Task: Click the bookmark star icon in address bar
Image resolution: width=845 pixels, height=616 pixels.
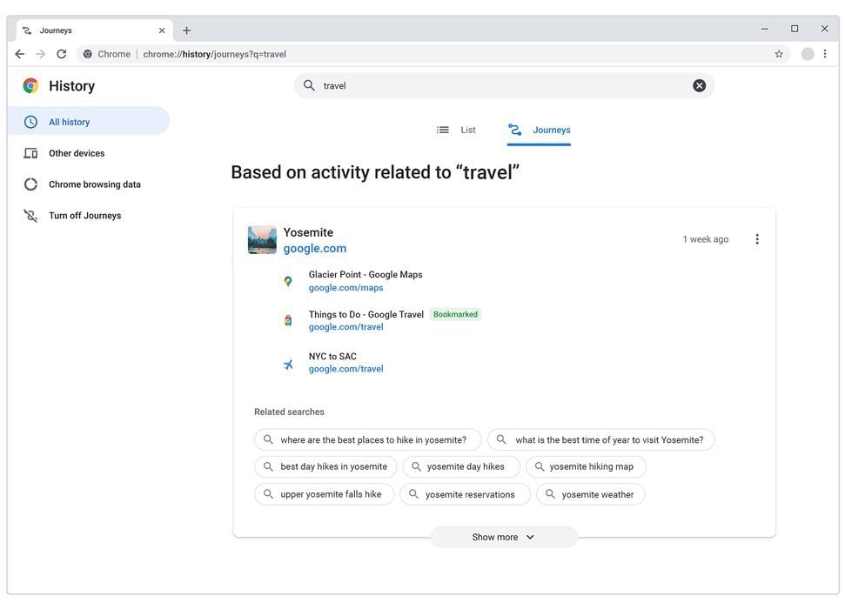Action: click(x=778, y=54)
